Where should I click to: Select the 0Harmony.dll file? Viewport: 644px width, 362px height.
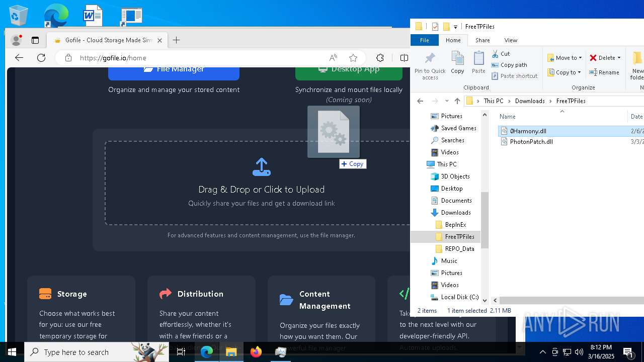click(x=528, y=131)
